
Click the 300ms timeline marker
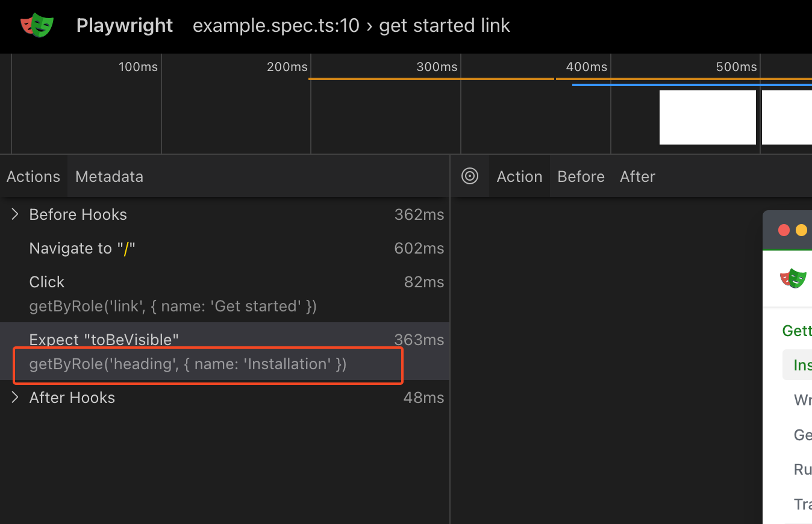437,67
